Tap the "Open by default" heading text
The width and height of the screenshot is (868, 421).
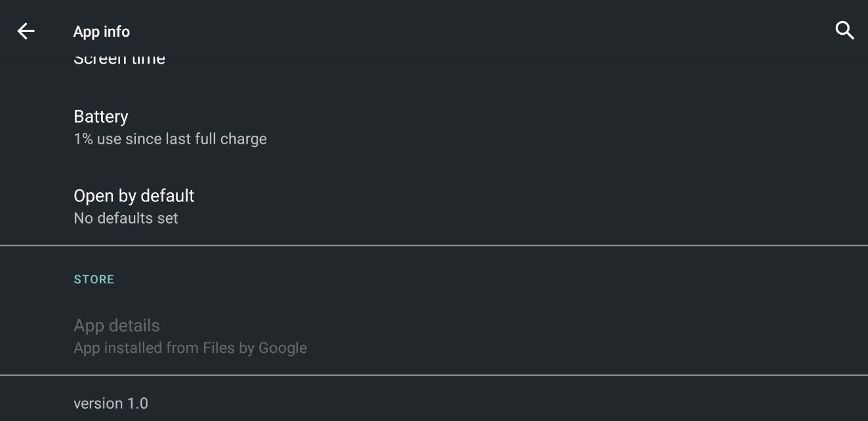point(134,196)
